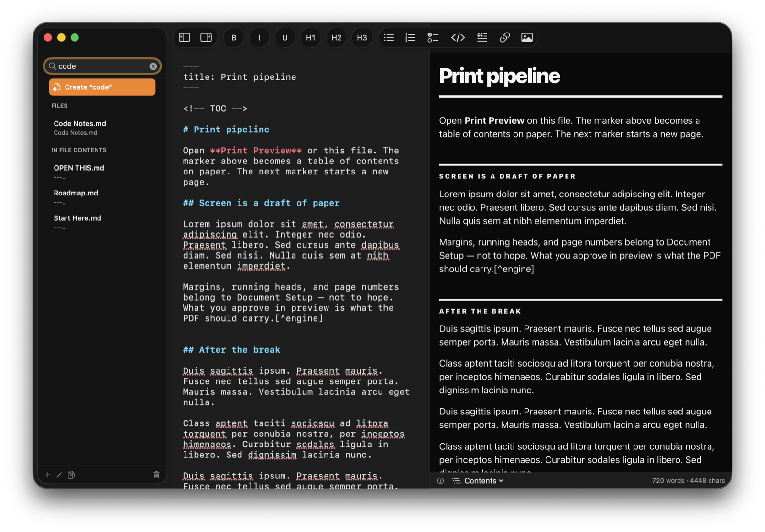Click 'AFTER THE BREAK' preview heading
The image size is (765, 532).
[x=480, y=311]
